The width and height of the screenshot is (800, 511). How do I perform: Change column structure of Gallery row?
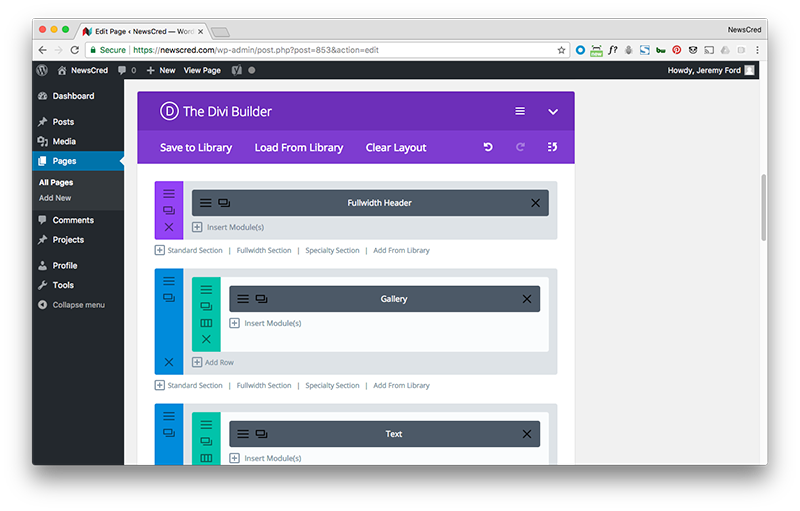point(206,323)
